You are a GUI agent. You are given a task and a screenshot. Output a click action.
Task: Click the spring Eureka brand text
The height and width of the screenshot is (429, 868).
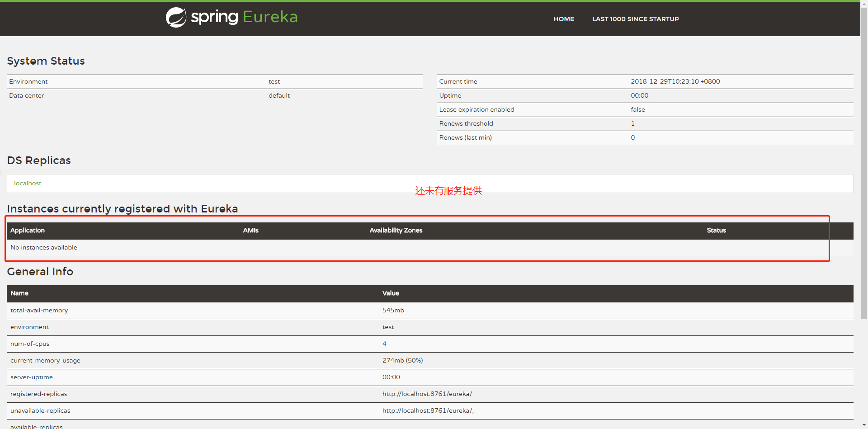pyautogui.click(x=244, y=17)
